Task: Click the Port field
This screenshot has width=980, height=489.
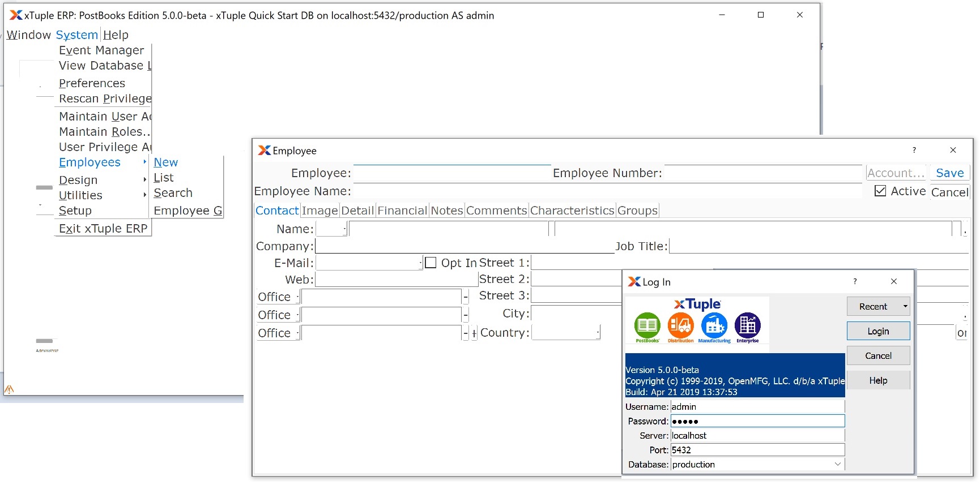Action: 757,450
